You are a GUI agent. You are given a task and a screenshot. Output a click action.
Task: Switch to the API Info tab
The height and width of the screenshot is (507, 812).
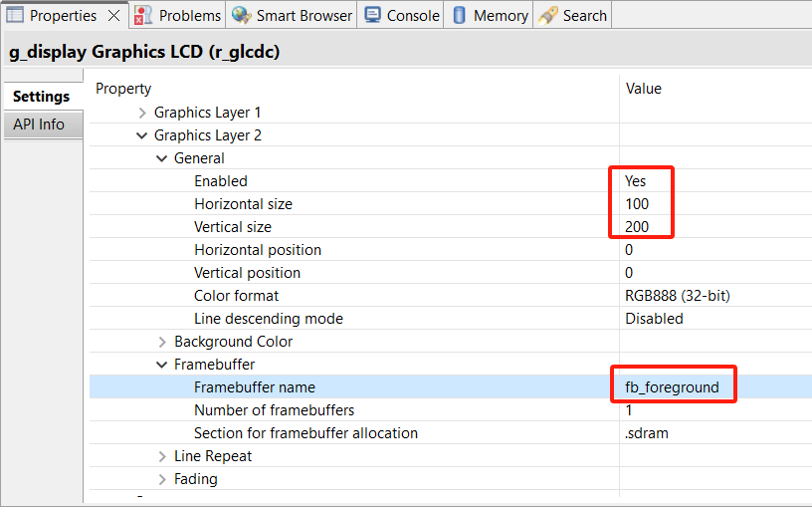point(39,125)
